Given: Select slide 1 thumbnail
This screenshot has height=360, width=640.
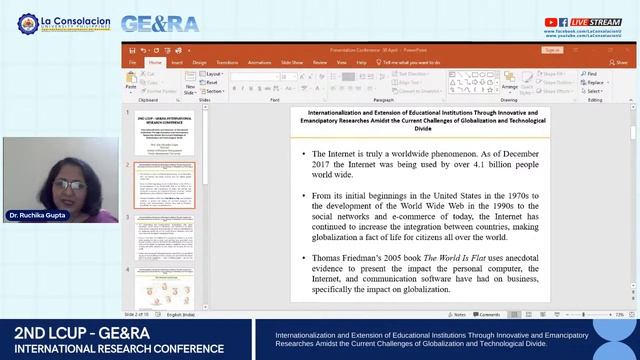Looking at the screenshot, I should click(x=164, y=133).
